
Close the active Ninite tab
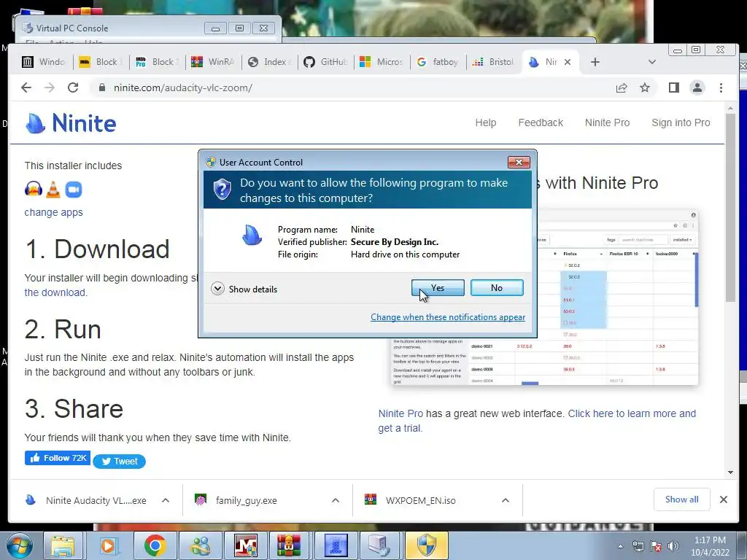pos(568,62)
